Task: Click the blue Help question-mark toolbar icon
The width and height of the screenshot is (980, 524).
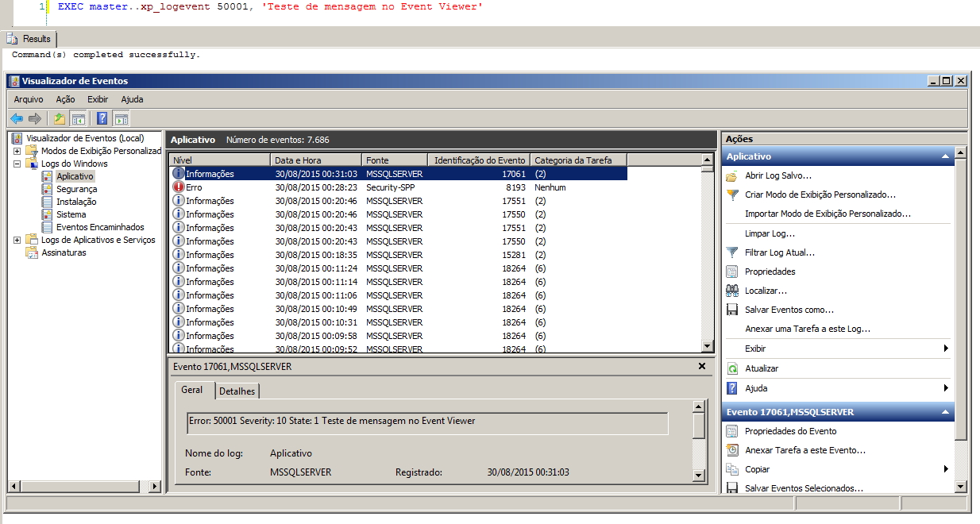Action: click(102, 118)
